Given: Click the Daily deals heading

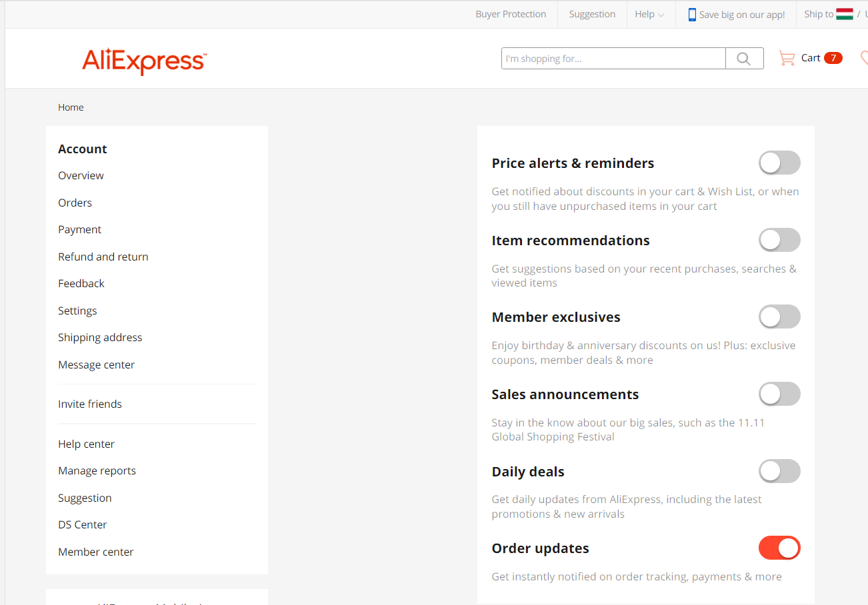Looking at the screenshot, I should (x=528, y=472).
